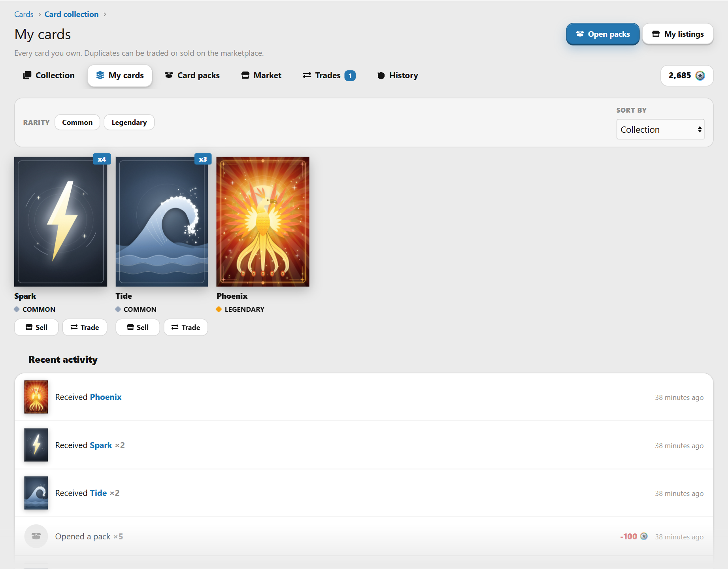Open the Card collection breadcrumb link
Viewport: 728px width, 569px height.
[x=72, y=14]
